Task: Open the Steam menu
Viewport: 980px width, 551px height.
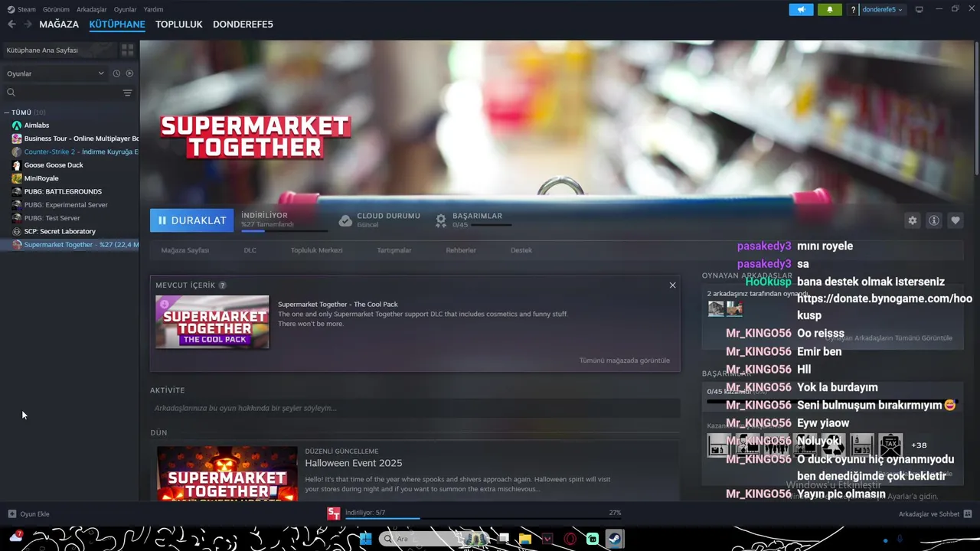Action: (x=26, y=9)
